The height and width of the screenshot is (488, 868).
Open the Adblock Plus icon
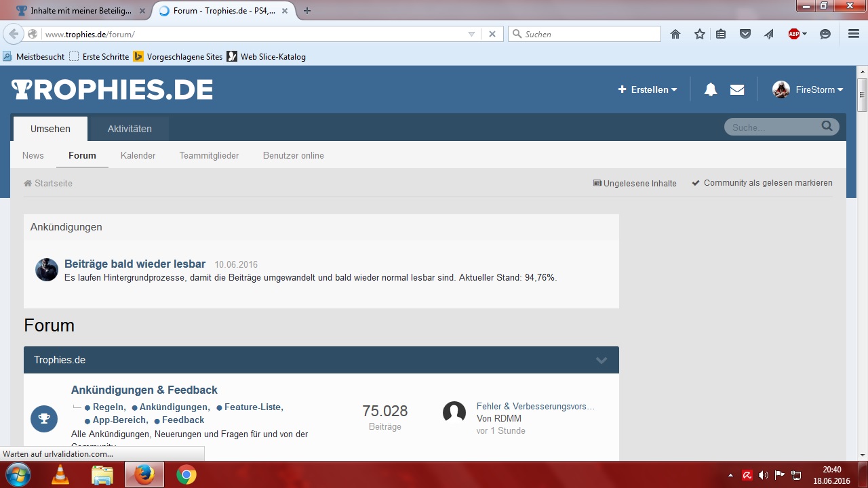(793, 34)
